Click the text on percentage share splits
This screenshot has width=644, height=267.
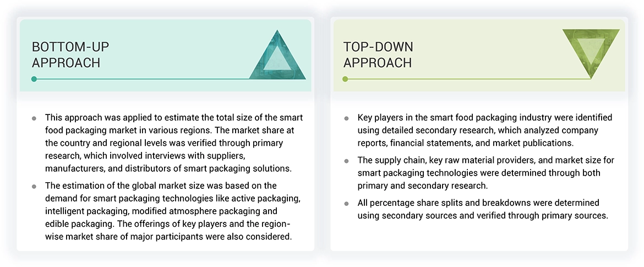(x=482, y=209)
